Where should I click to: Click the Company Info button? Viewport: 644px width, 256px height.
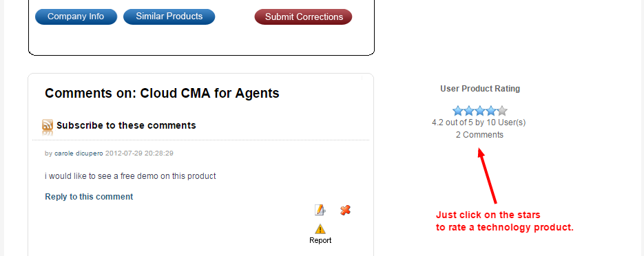pos(76,17)
